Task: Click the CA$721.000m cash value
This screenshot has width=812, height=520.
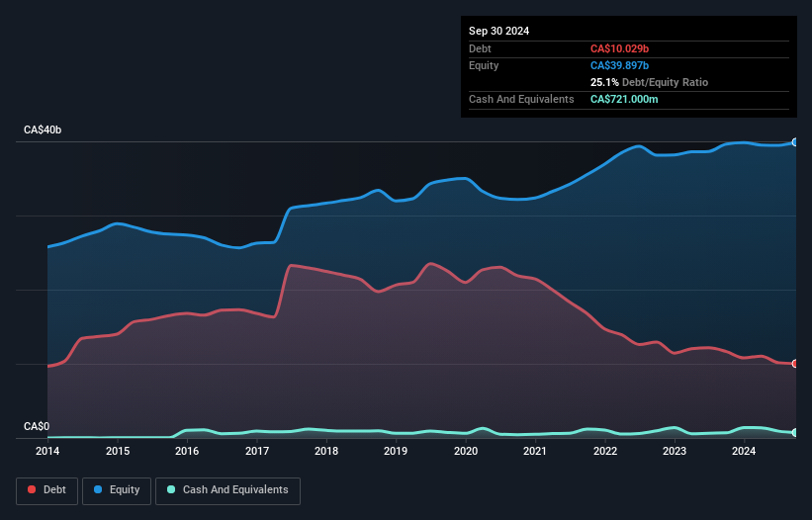Action: 624,99
